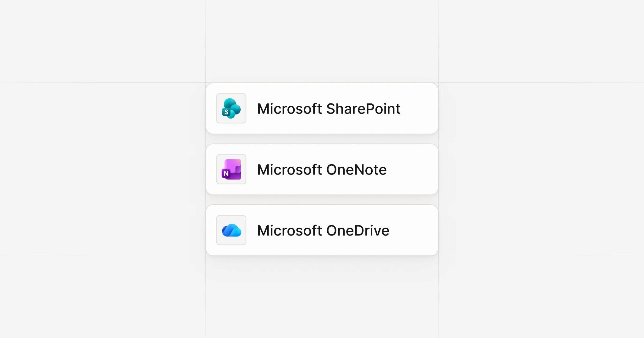Select the Microsoft SharePoint text label
The width and height of the screenshot is (644, 338).
[x=329, y=109]
